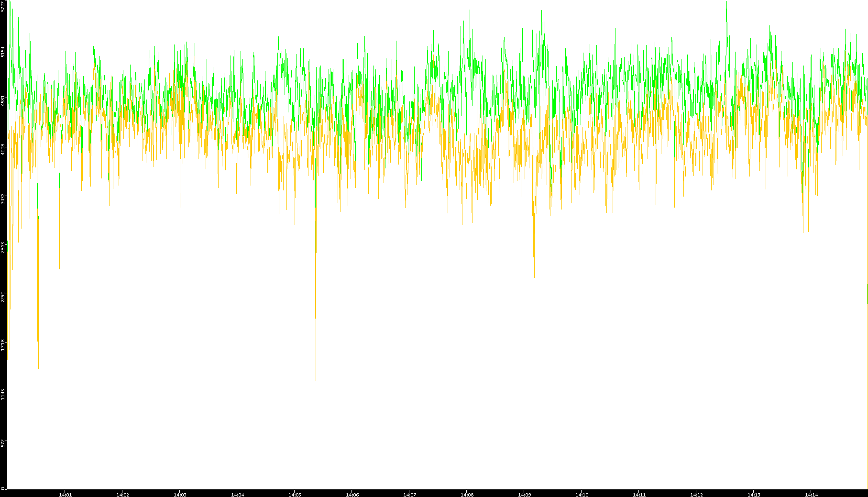This screenshot has width=868, height=497.
Task: Click the 14:01 time axis label
Action: (x=65, y=495)
